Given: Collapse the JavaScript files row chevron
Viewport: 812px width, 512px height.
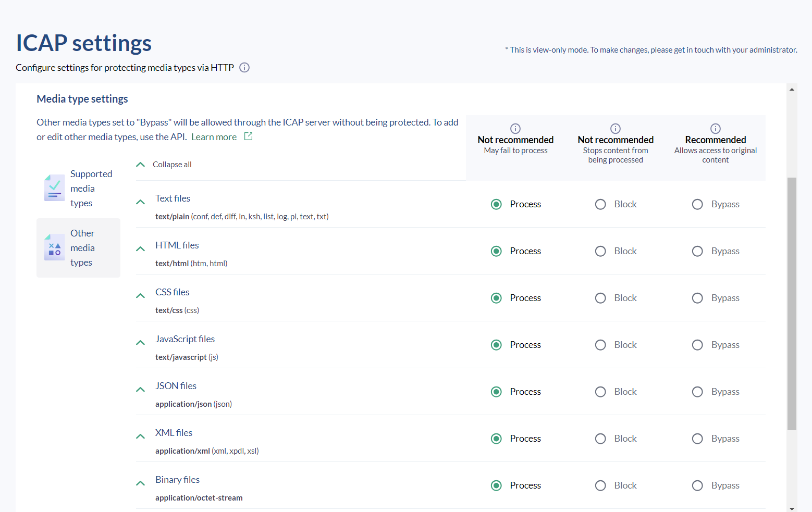Looking at the screenshot, I should (140, 343).
